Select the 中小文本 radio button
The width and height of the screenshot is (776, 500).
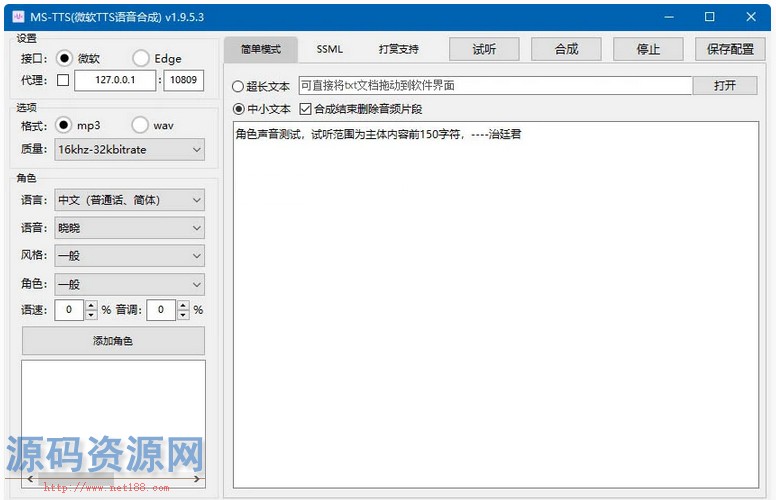[239, 109]
